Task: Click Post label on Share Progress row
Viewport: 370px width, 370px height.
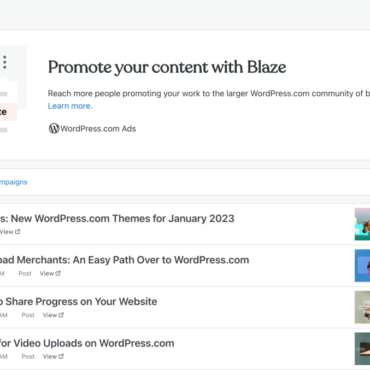Action: coord(28,315)
